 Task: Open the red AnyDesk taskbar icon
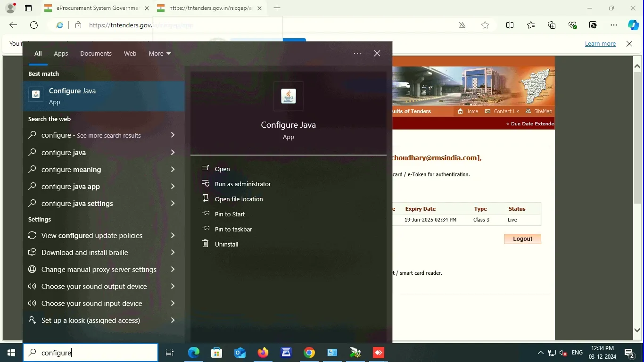pyautogui.click(x=379, y=353)
